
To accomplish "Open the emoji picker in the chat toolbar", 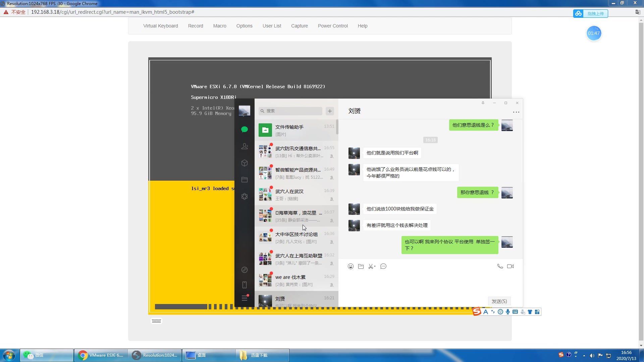I will (x=351, y=266).
